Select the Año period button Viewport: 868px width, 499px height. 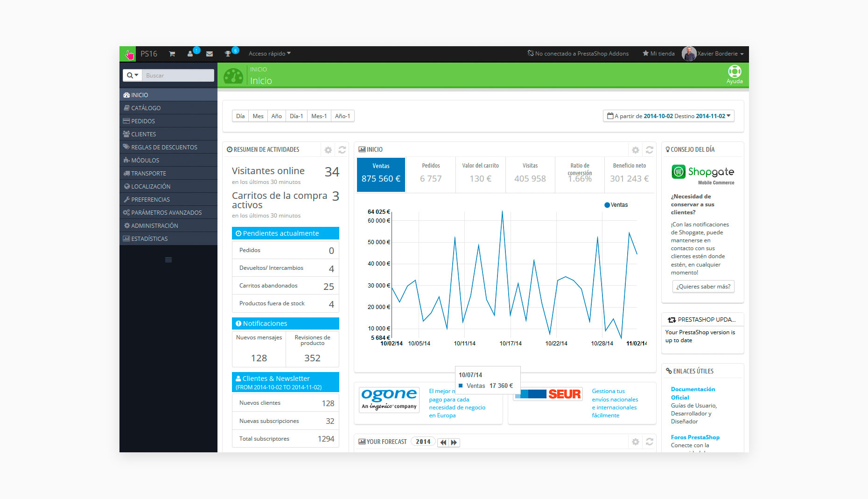click(x=277, y=116)
